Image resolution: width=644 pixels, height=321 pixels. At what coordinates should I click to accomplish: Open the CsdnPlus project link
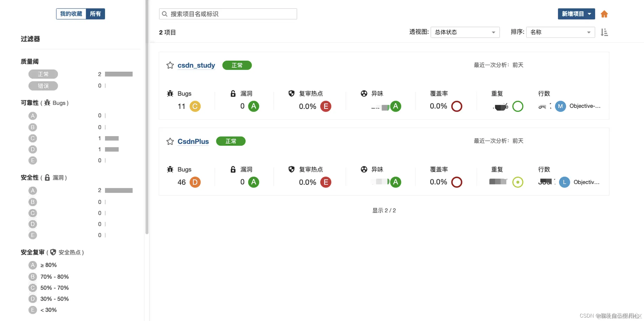[193, 141]
